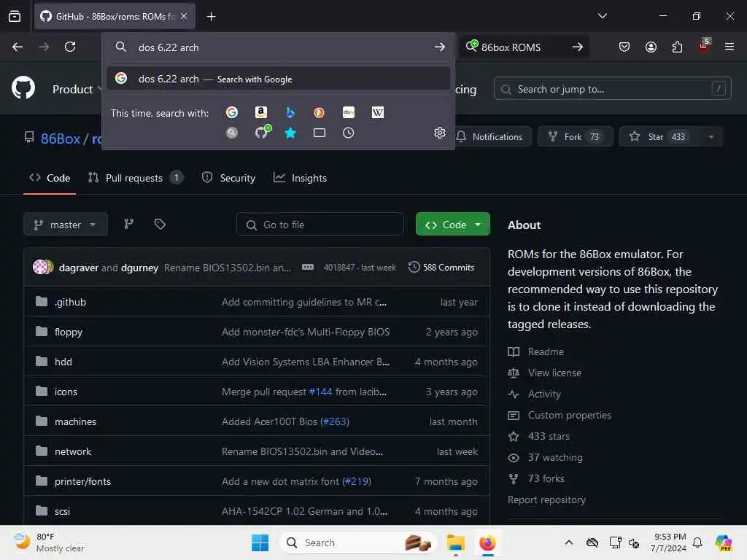Image resolution: width=747 pixels, height=560 pixels.
Task: Open Pull requests tab
Action: pyautogui.click(x=136, y=178)
